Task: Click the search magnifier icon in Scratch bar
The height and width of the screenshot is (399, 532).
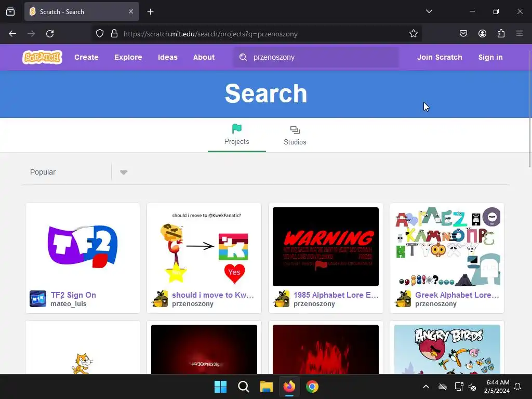Action: tap(243, 57)
